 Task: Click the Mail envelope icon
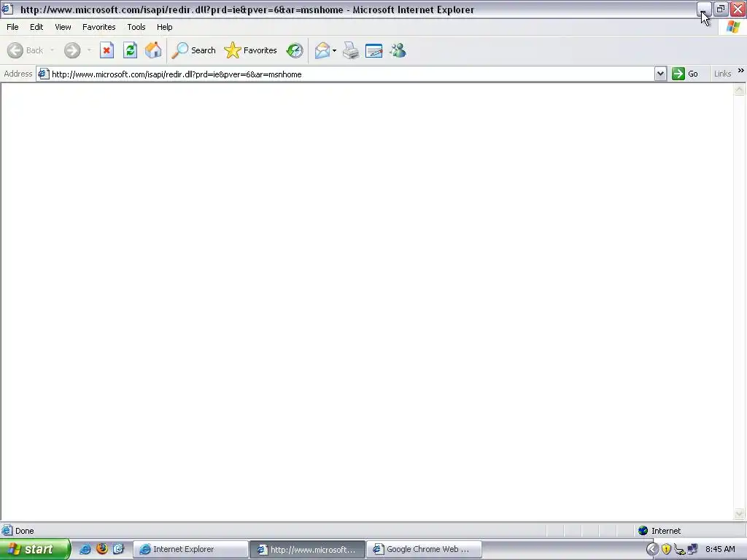(x=322, y=50)
